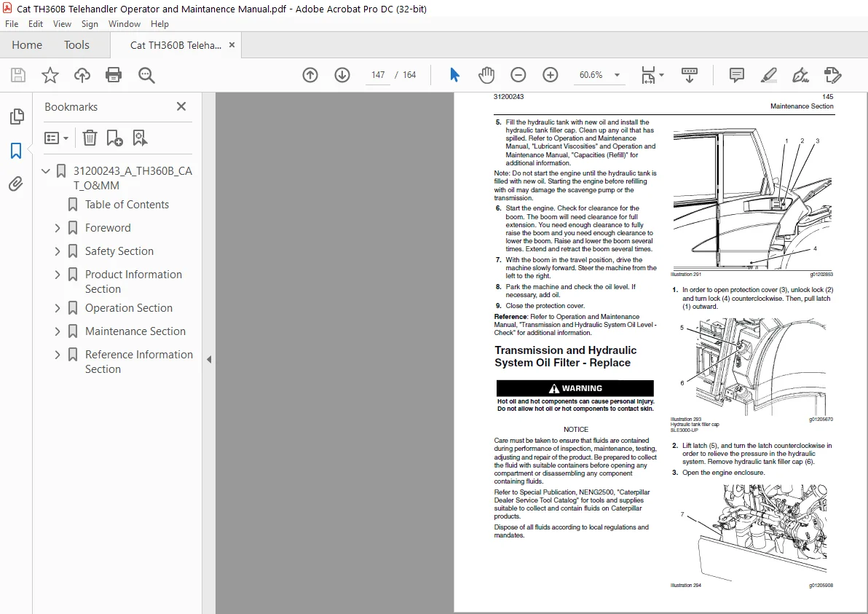Image resolution: width=868 pixels, height=614 pixels.
Task: Jump to Safety Section bookmark
Action: click(x=119, y=251)
